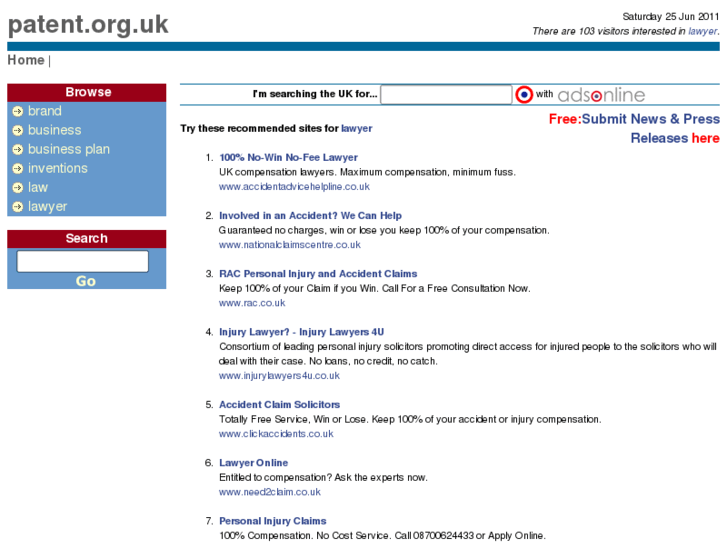Viewport: 727px width, 545px height.
Task: Open 'Personal Injury Claims' result
Action: tap(273, 521)
